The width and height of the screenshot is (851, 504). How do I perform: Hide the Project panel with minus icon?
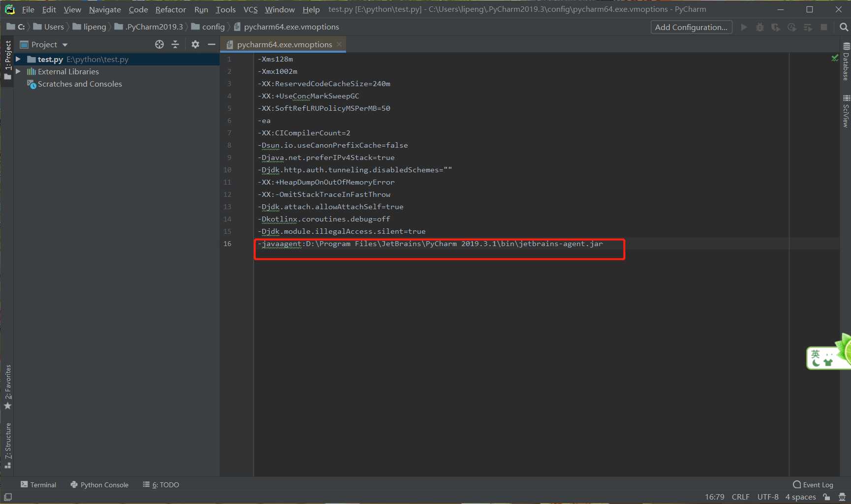(x=212, y=44)
